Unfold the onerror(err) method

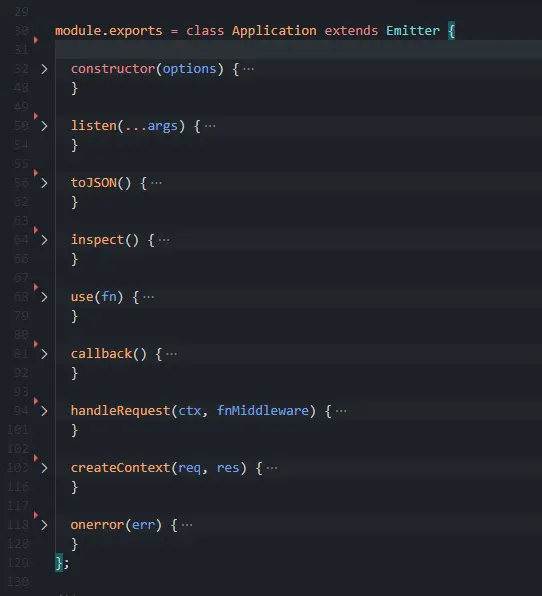tap(44, 525)
